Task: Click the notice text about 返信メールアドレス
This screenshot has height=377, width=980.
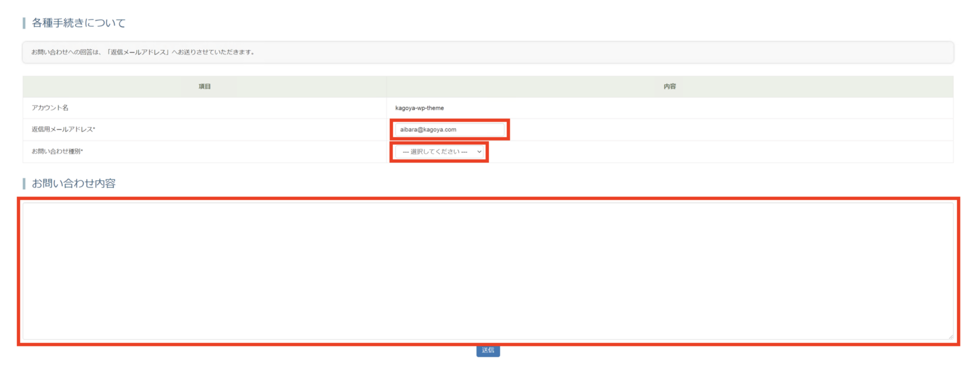Action: [143, 52]
